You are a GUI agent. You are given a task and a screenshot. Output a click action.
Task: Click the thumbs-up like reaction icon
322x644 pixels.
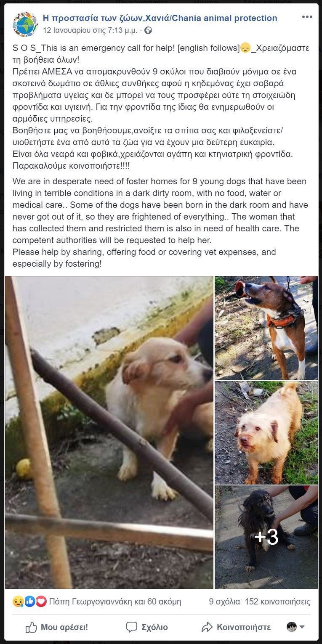coord(29,602)
